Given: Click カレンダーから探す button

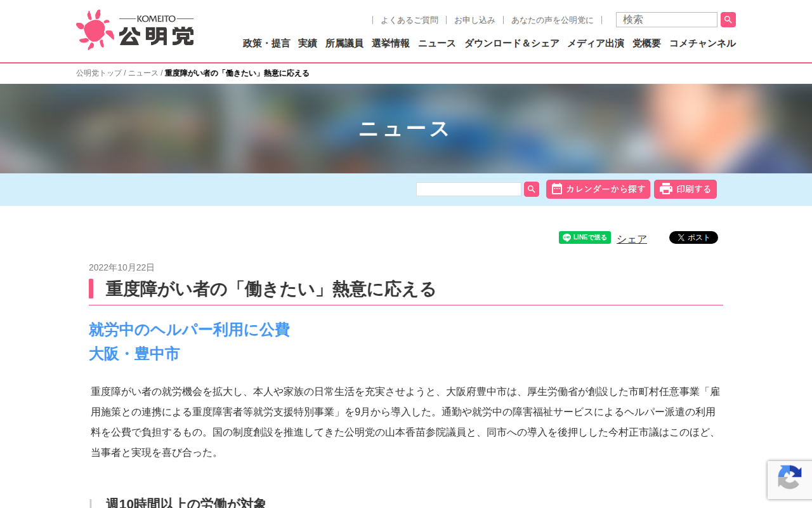Looking at the screenshot, I should tap(598, 189).
